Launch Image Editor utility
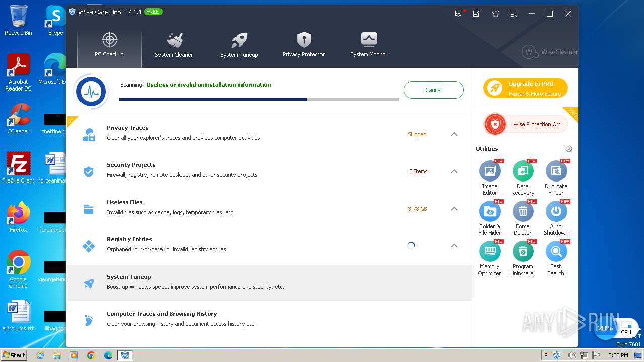Screen dimensions: 644x362 point(490,178)
